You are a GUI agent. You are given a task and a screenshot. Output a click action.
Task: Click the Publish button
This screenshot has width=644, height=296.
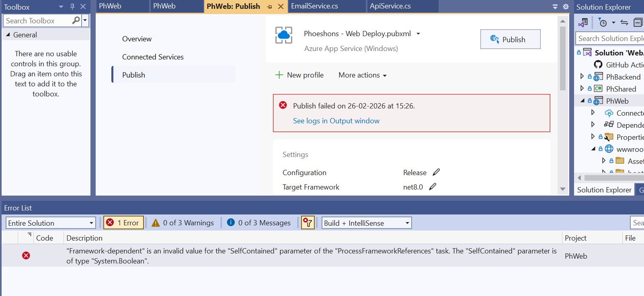(x=511, y=39)
